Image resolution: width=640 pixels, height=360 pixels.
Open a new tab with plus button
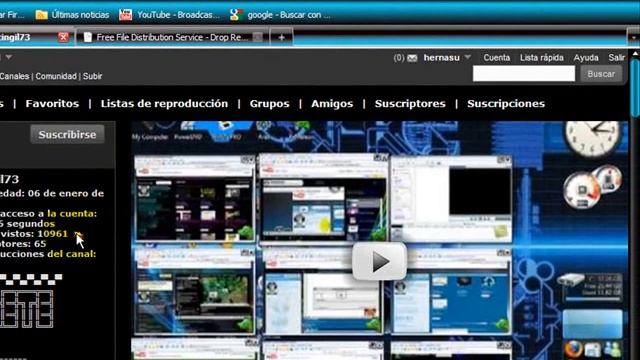(281, 37)
